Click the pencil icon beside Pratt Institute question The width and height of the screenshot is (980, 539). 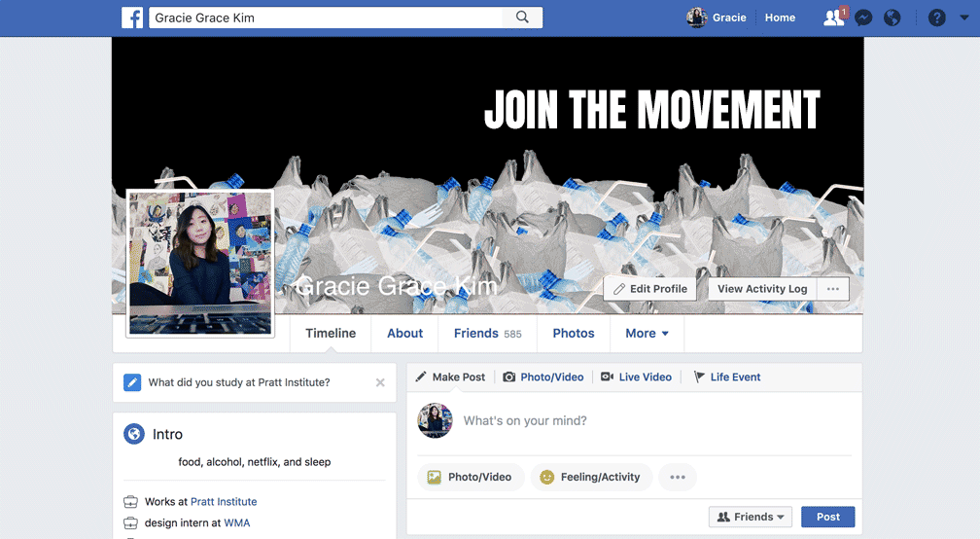click(132, 382)
